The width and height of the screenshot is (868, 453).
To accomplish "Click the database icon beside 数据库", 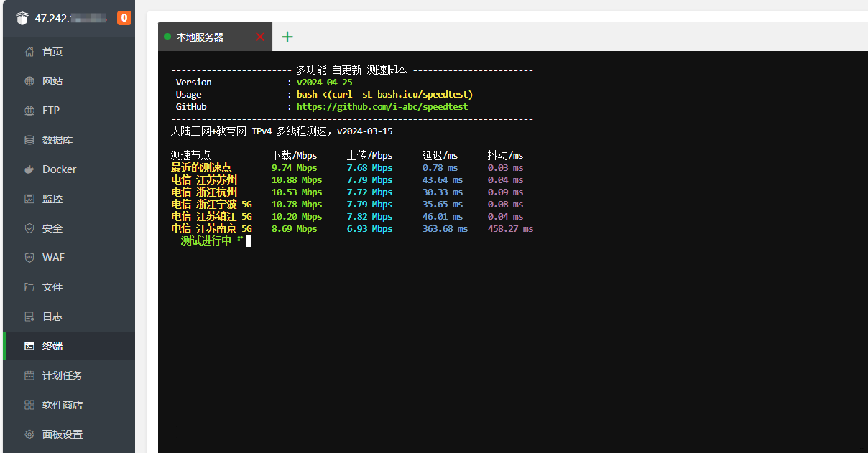I will [x=29, y=140].
